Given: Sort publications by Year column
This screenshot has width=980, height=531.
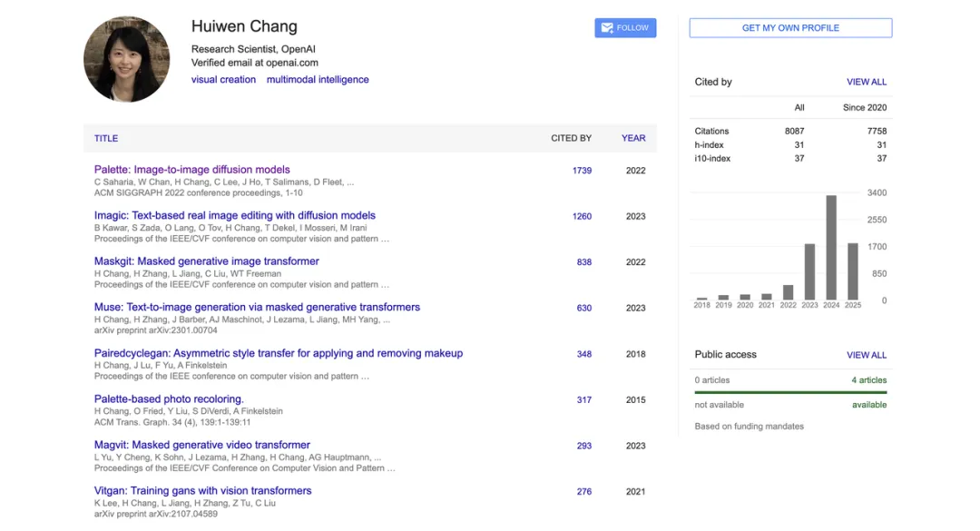Looking at the screenshot, I should pyautogui.click(x=633, y=139).
